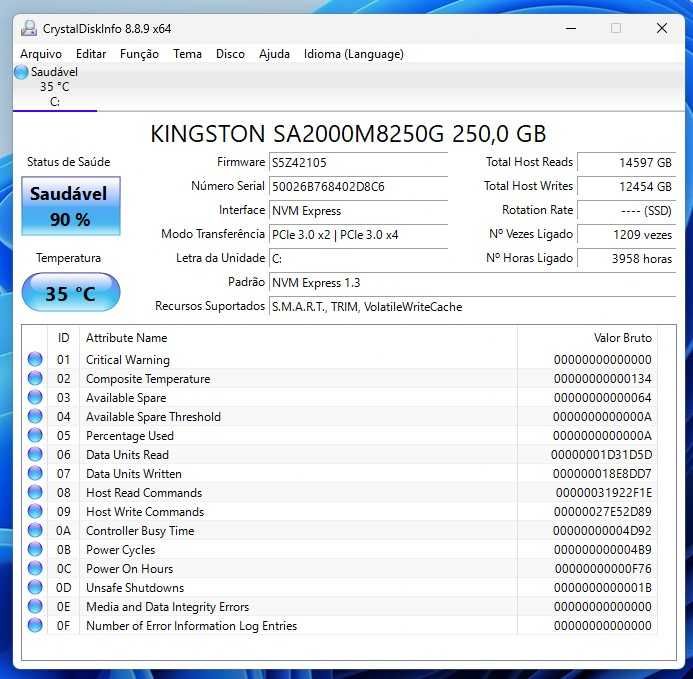Screen dimensions: 693x679
Task: Click the status orb for Media and Data Integrity Errors
Action: click(x=35, y=607)
